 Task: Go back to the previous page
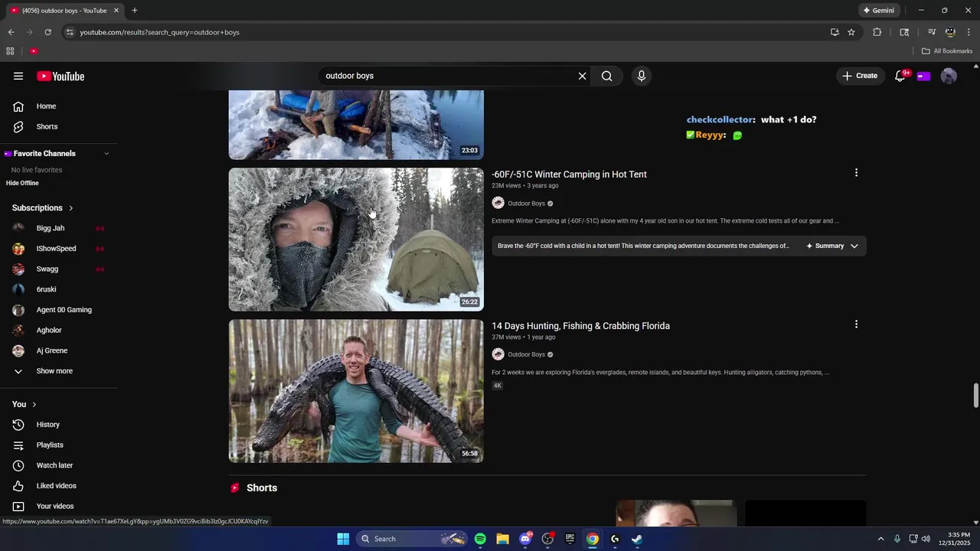(x=11, y=32)
